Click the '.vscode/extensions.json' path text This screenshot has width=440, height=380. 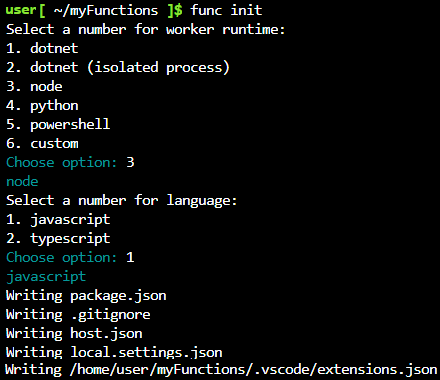(345, 370)
